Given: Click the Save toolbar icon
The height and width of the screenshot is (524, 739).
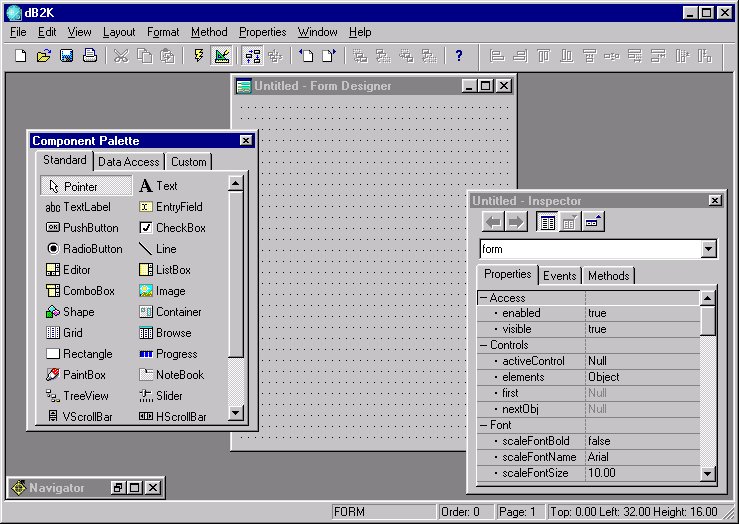Looking at the screenshot, I should 66,56.
